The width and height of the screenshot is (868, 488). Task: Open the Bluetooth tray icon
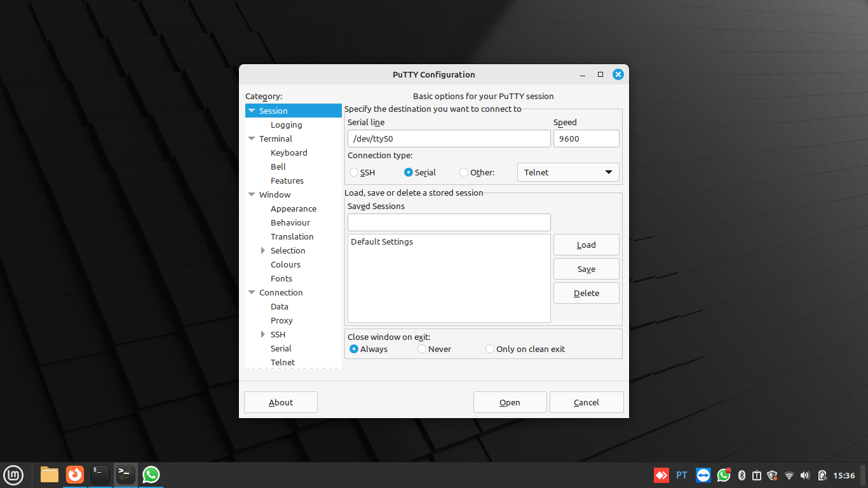pos(741,475)
